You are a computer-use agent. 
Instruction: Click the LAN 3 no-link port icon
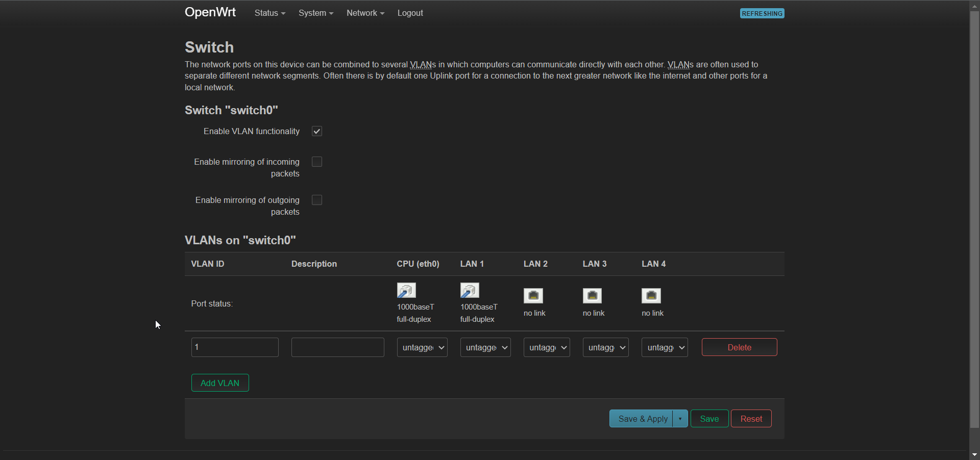pos(592,296)
